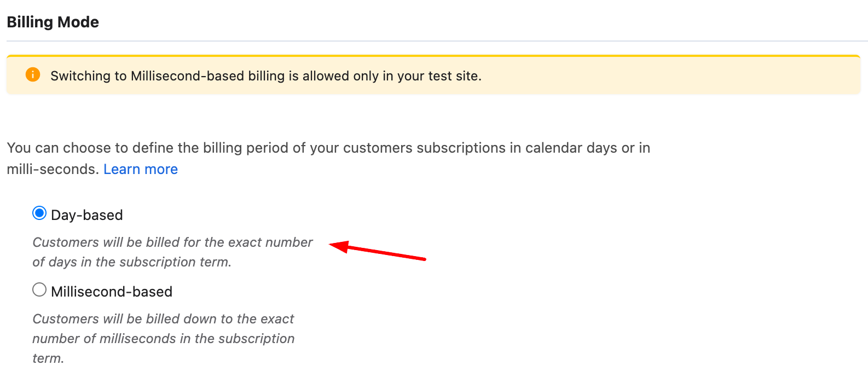Select the Millisecond-based radio button
The width and height of the screenshot is (868, 371).
tap(39, 289)
